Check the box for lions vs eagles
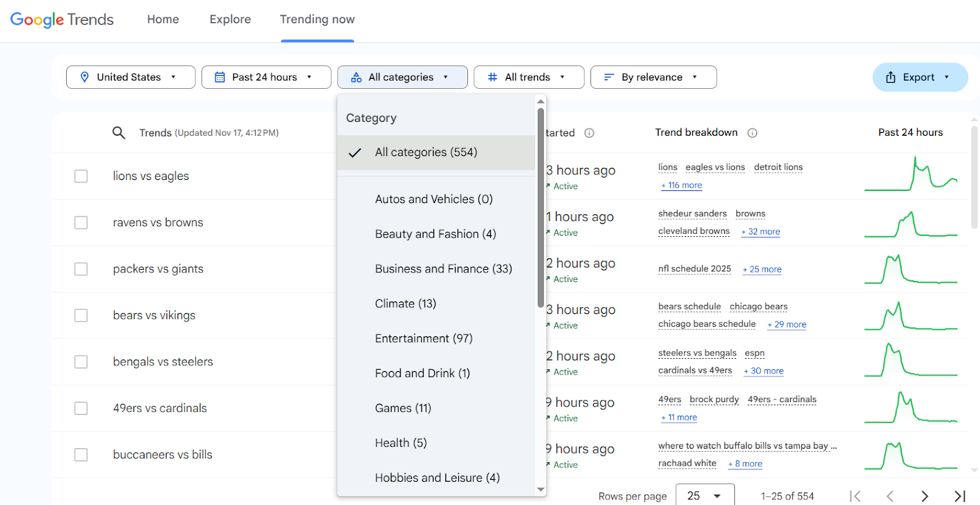This screenshot has width=980, height=505. point(81,176)
